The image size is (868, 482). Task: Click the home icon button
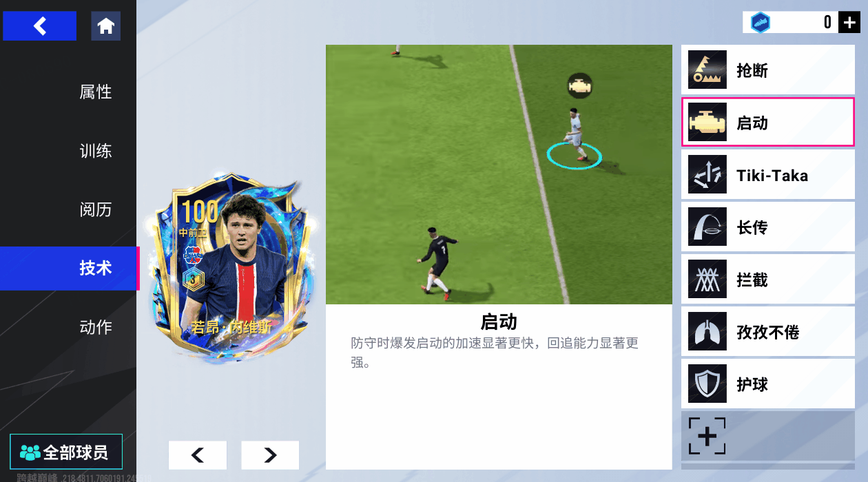tap(105, 26)
